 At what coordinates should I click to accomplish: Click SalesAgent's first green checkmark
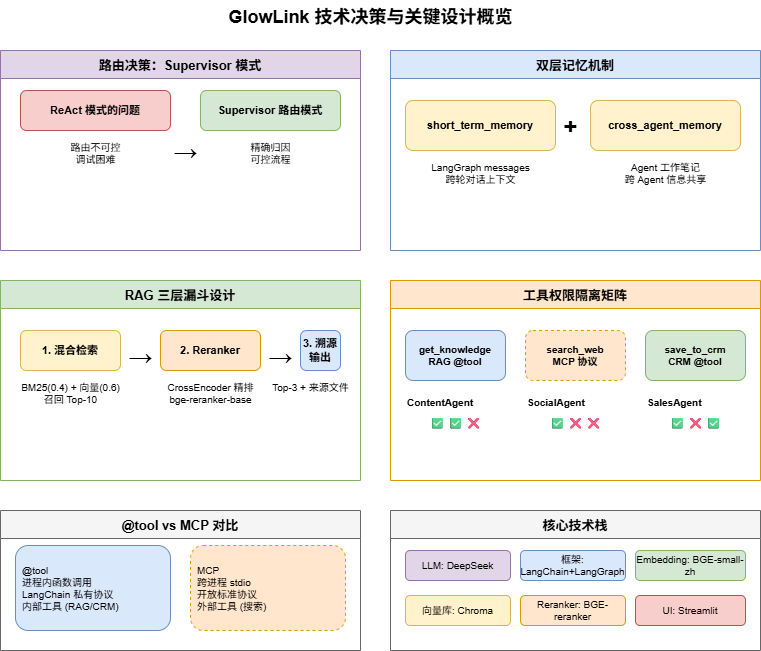pos(677,423)
